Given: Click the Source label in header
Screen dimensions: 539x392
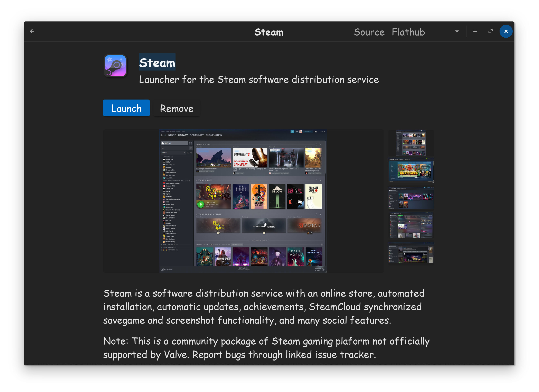Looking at the screenshot, I should [369, 32].
